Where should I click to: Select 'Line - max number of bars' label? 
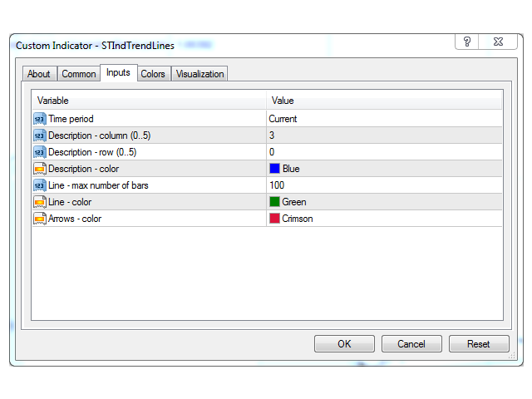pos(98,185)
